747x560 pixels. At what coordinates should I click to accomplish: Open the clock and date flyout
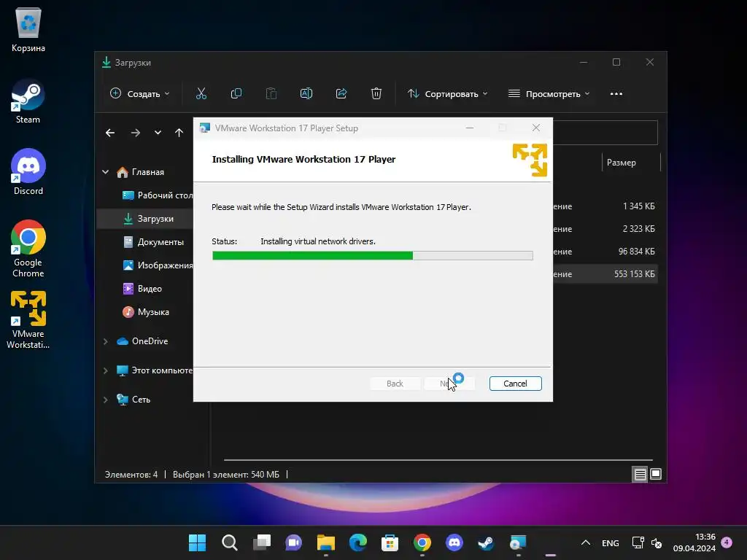(x=694, y=542)
